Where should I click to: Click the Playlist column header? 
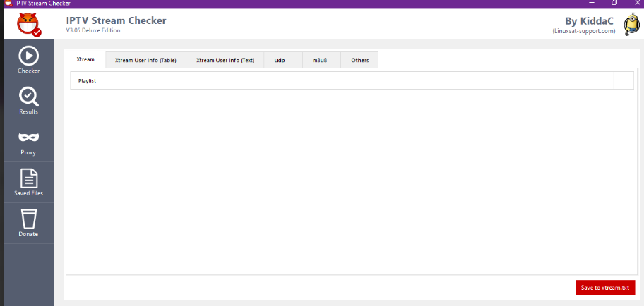click(x=341, y=81)
